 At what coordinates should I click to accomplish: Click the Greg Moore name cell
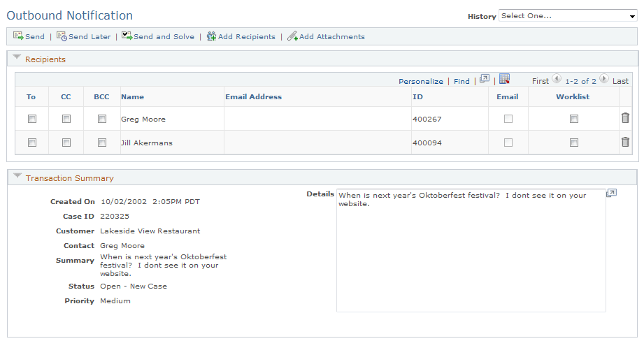pos(143,119)
